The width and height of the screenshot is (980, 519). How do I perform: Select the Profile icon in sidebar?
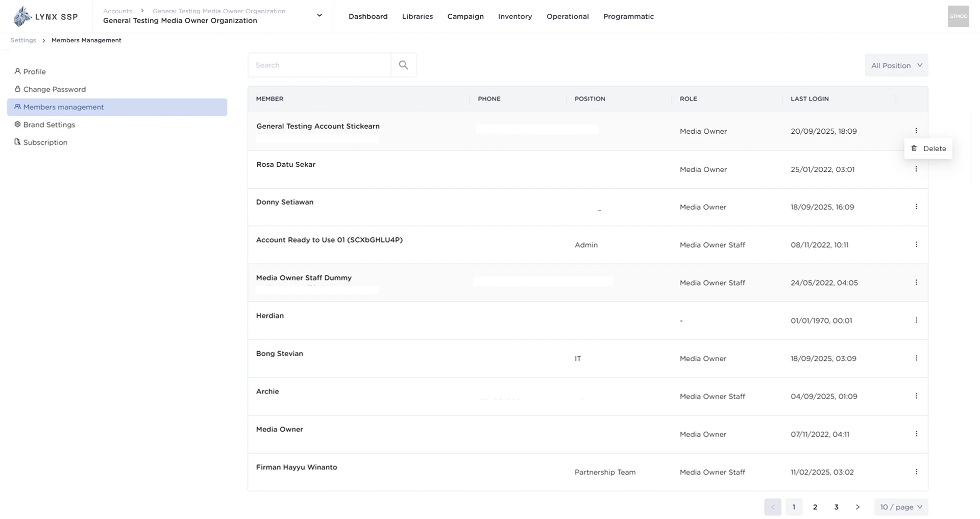tap(17, 71)
